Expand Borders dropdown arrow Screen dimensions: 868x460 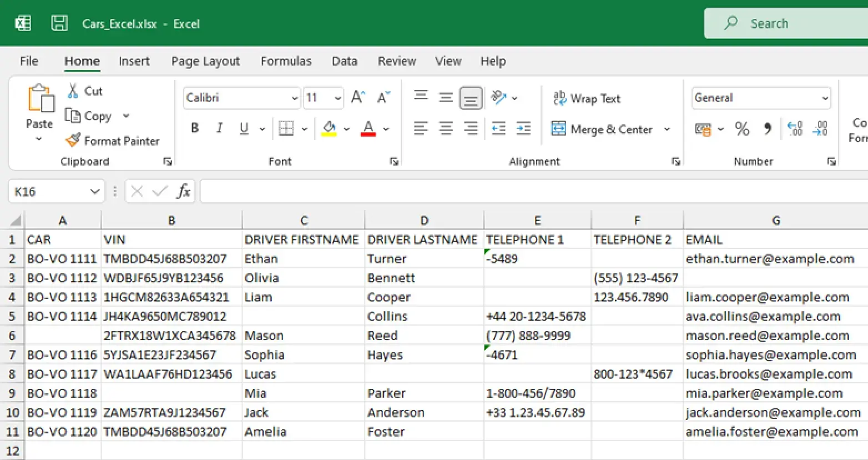click(304, 129)
